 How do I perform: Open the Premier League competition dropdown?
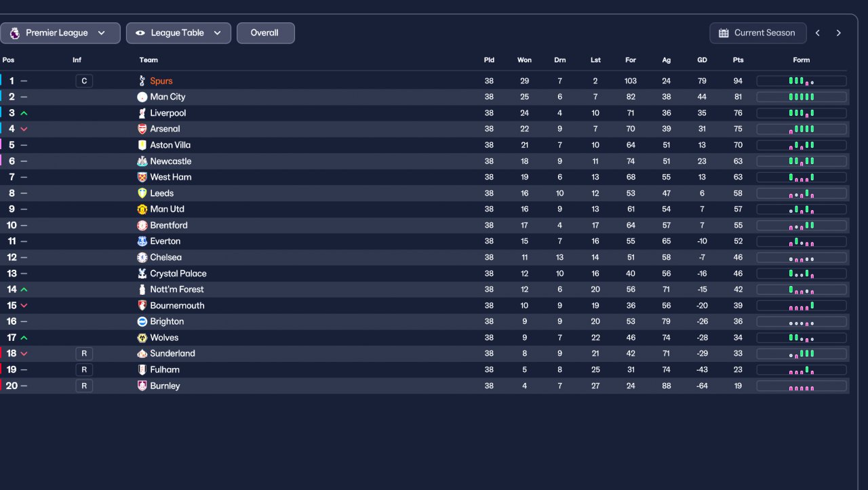coord(60,33)
